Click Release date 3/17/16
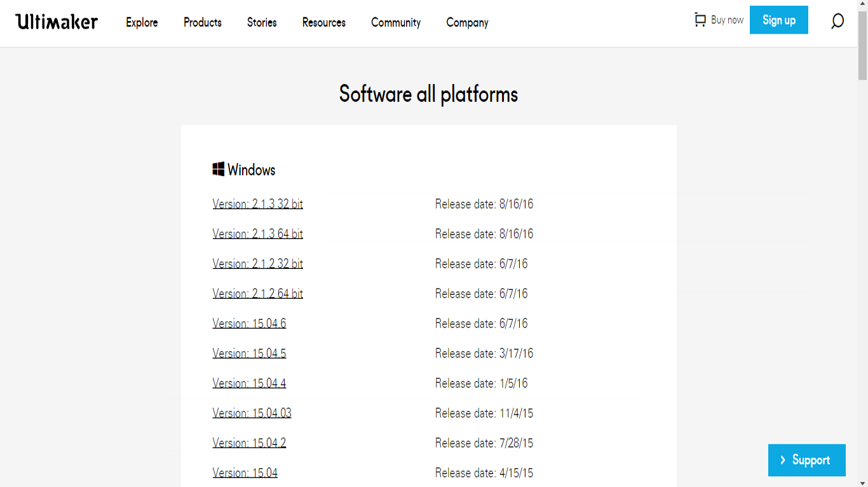The height and width of the screenshot is (487, 868). 484,353
